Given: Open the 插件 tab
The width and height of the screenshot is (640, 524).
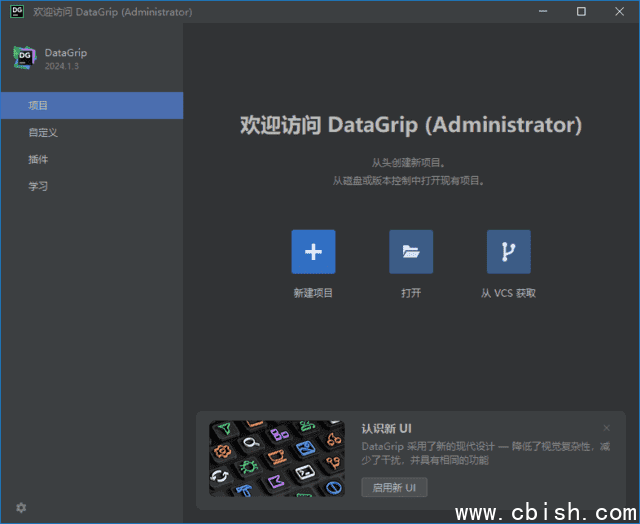Looking at the screenshot, I should pyautogui.click(x=92, y=160).
